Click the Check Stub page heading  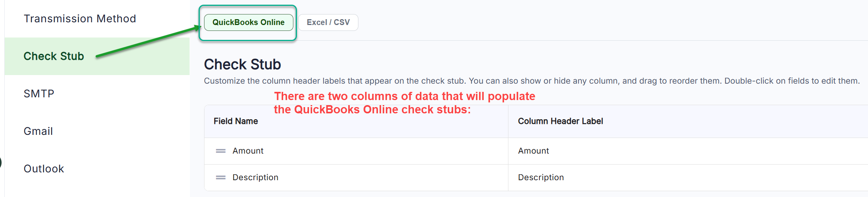[242, 64]
